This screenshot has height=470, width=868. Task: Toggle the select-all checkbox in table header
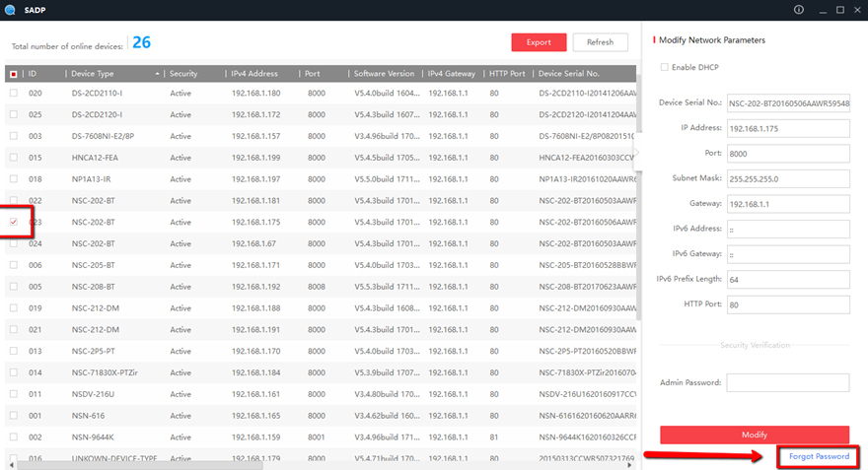point(13,74)
